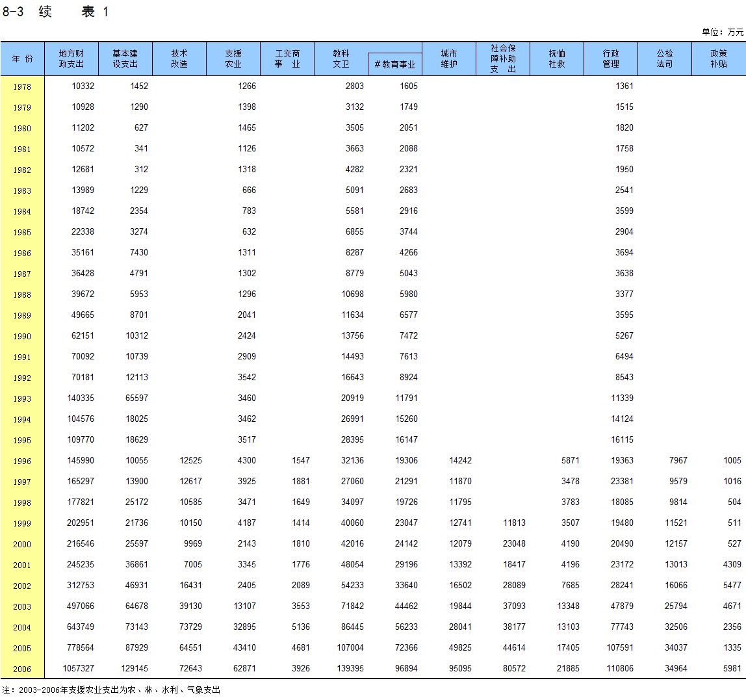Click the footnote about 2003-2006 支援农业支出
Image resolution: width=746 pixels, height=700 pixels.
click(111, 690)
